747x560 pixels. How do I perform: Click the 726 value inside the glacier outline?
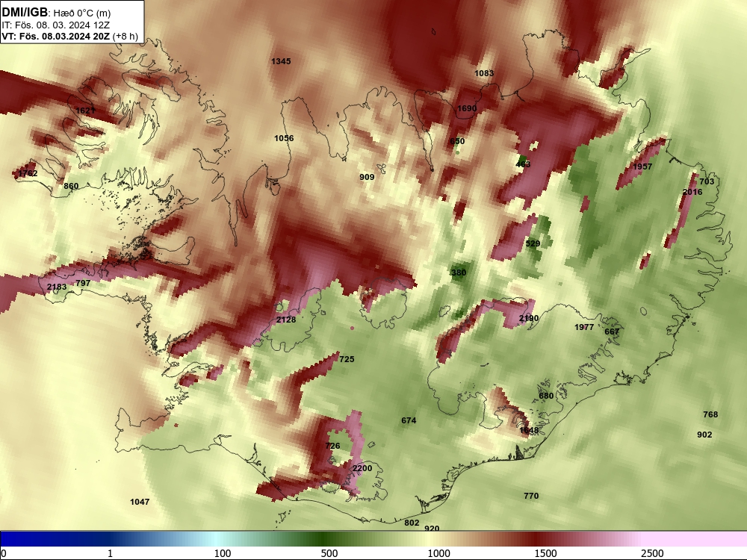click(x=332, y=446)
